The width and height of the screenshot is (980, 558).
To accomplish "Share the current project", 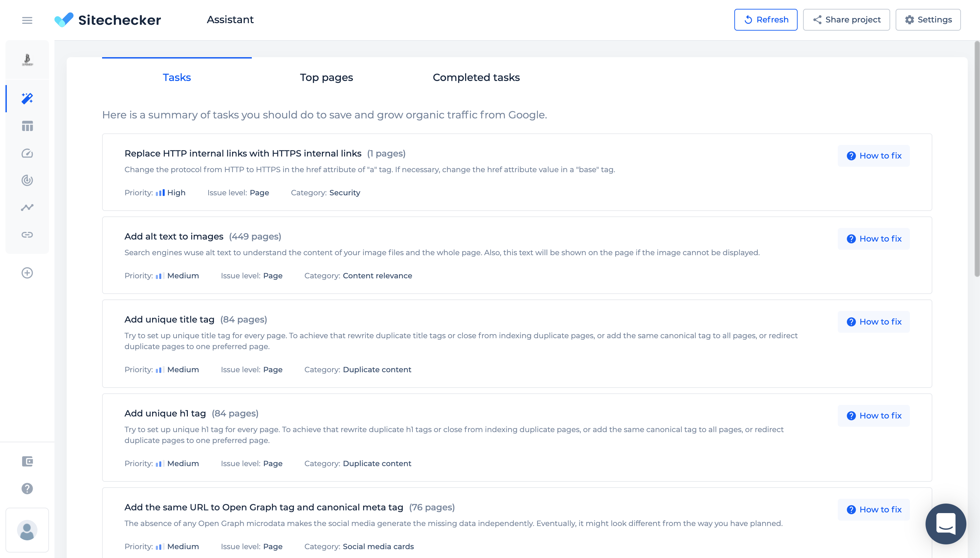I will point(847,19).
